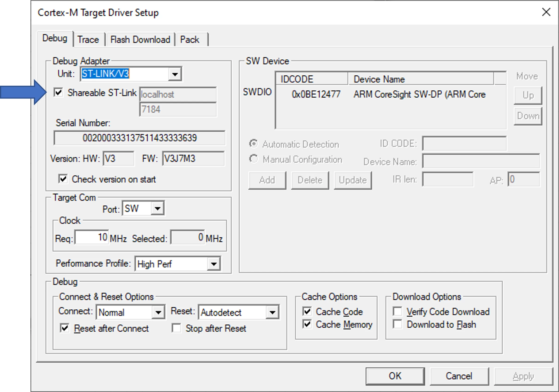Click the AP value field
559x392 pixels.
524,179
